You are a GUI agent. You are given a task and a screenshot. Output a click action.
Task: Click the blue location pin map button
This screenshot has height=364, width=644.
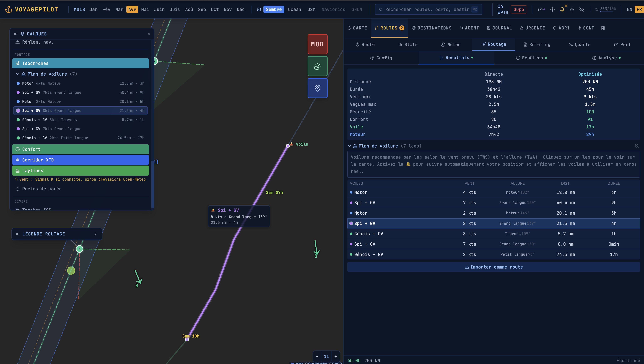pos(317,88)
